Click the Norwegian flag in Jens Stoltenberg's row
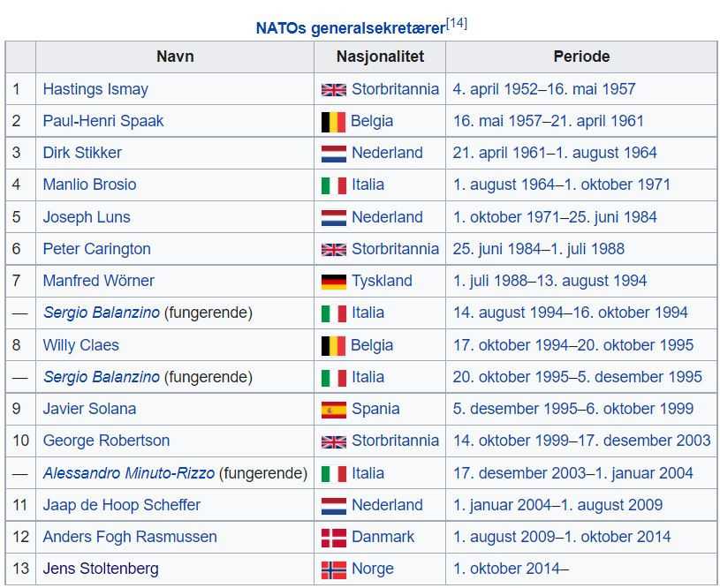 pos(333,569)
